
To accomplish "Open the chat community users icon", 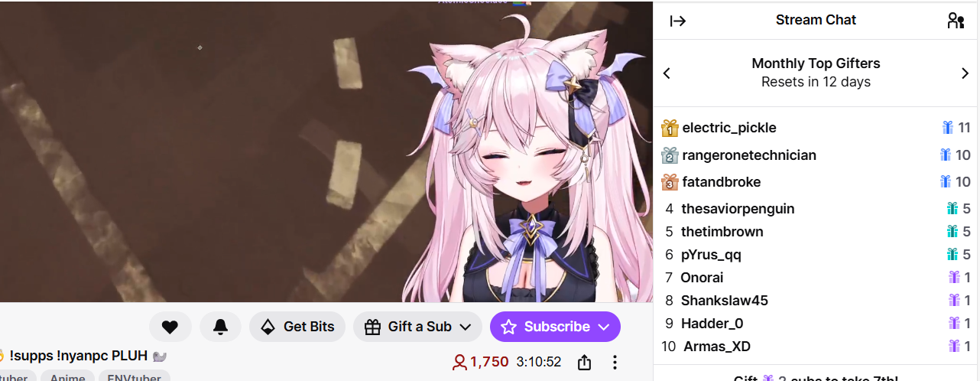I will tap(956, 21).
